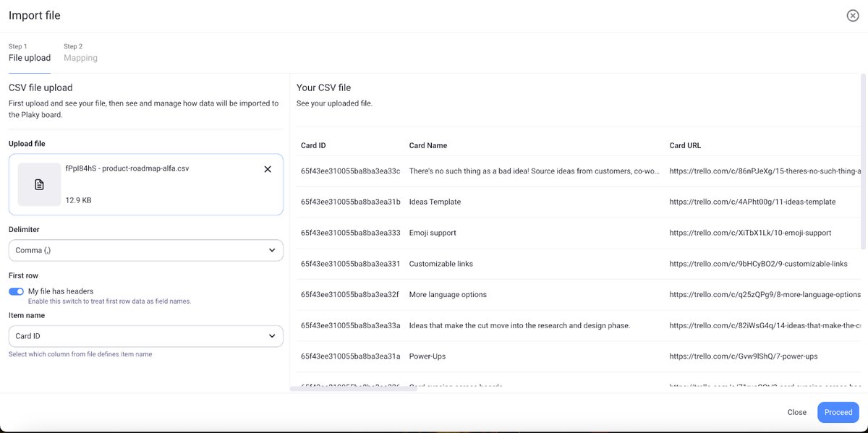Click the Card Name column header
Image resolution: width=868 pixels, height=433 pixels.
click(x=428, y=145)
